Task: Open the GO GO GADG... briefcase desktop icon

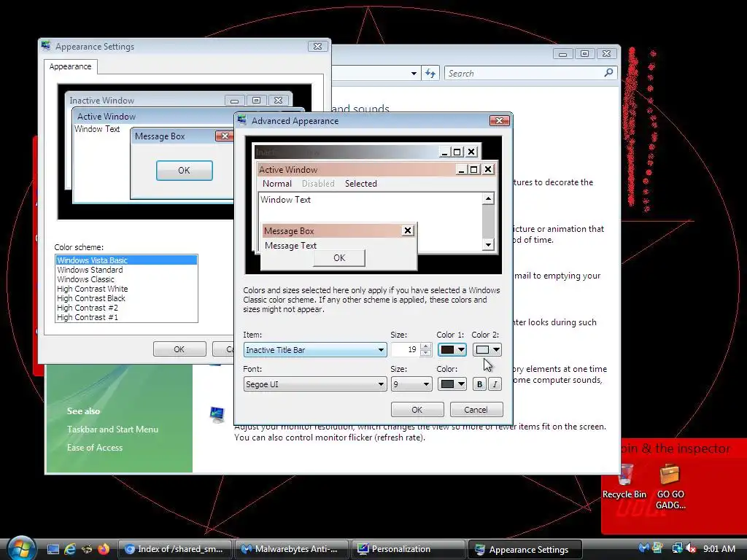Action: point(670,486)
